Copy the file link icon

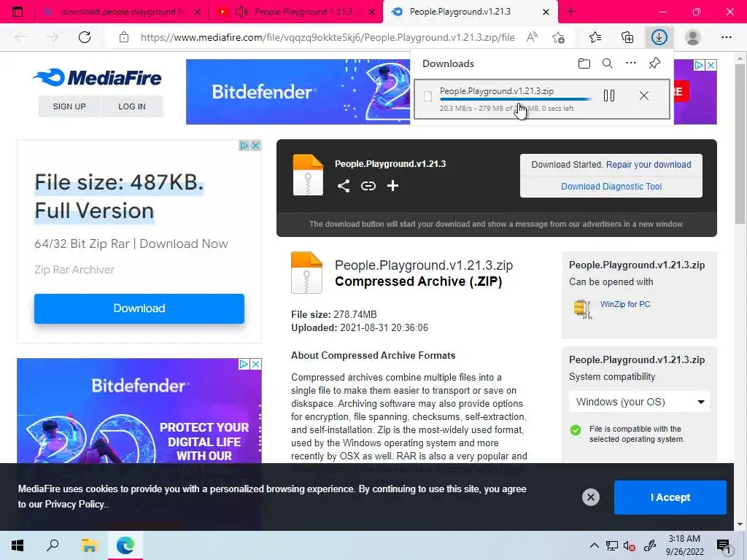click(x=368, y=186)
